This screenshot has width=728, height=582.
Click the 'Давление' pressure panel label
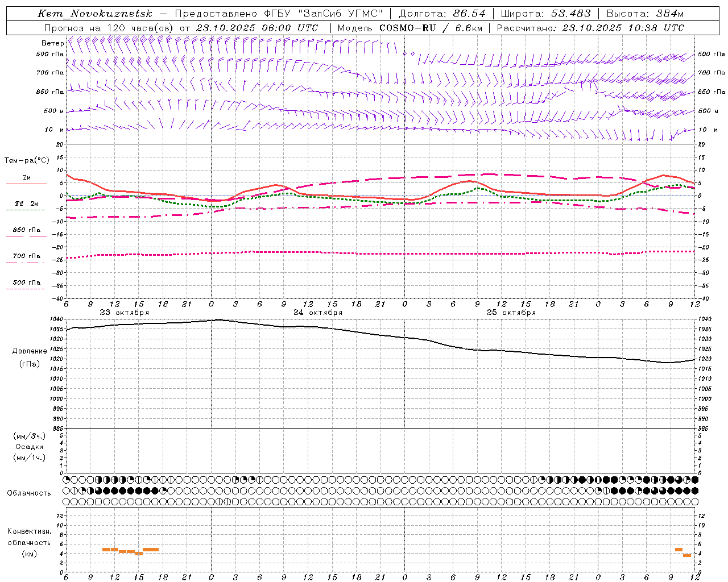pyautogui.click(x=30, y=351)
